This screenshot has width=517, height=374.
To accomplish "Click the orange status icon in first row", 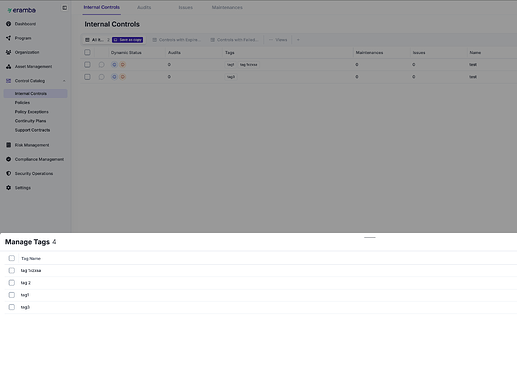I will point(123,65).
